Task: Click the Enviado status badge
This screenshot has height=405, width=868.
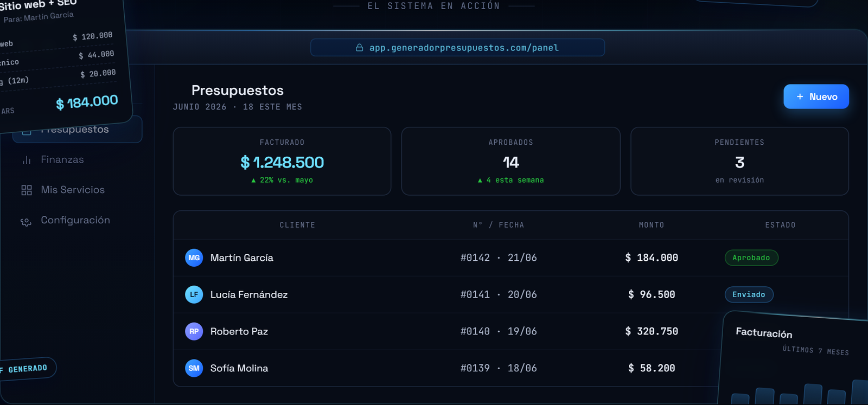Action: click(749, 294)
